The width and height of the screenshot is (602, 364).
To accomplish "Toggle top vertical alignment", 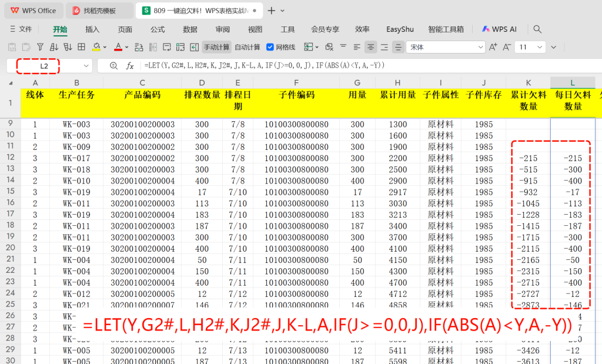I will (343, 47).
